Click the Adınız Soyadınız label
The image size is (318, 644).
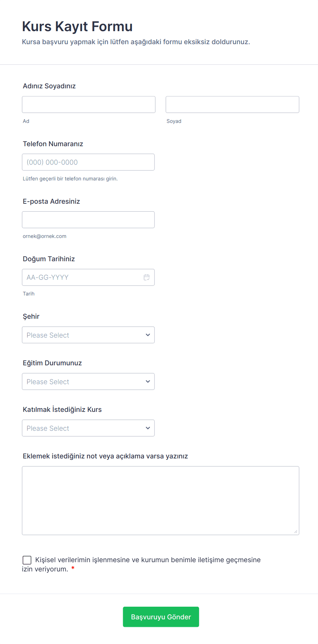(x=49, y=86)
